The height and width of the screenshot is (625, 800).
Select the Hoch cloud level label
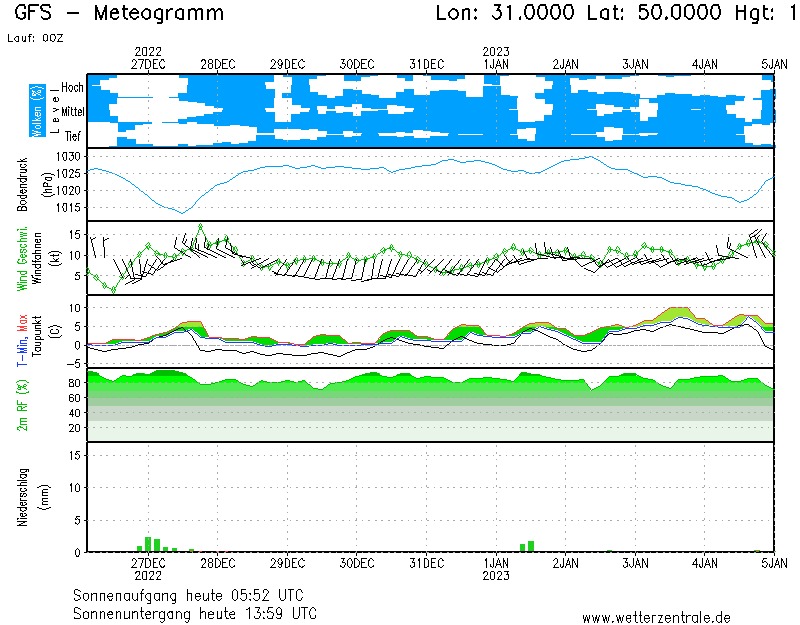click(x=72, y=88)
